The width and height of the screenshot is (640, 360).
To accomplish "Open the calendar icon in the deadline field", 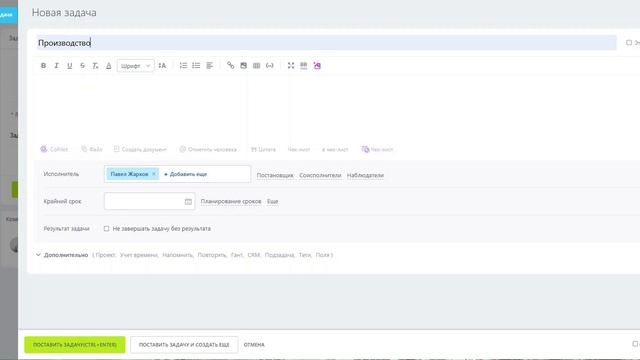I will pos(188,202).
